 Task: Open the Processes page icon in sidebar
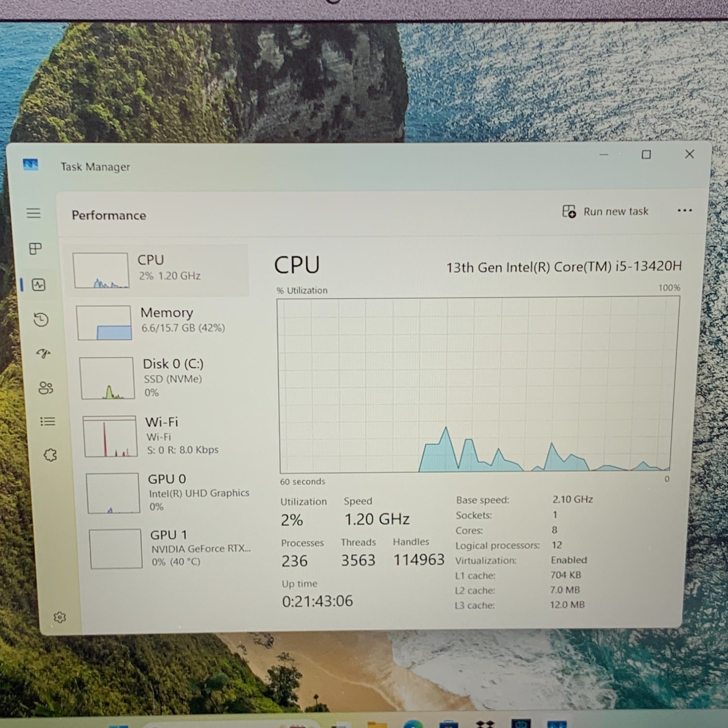click(35, 249)
